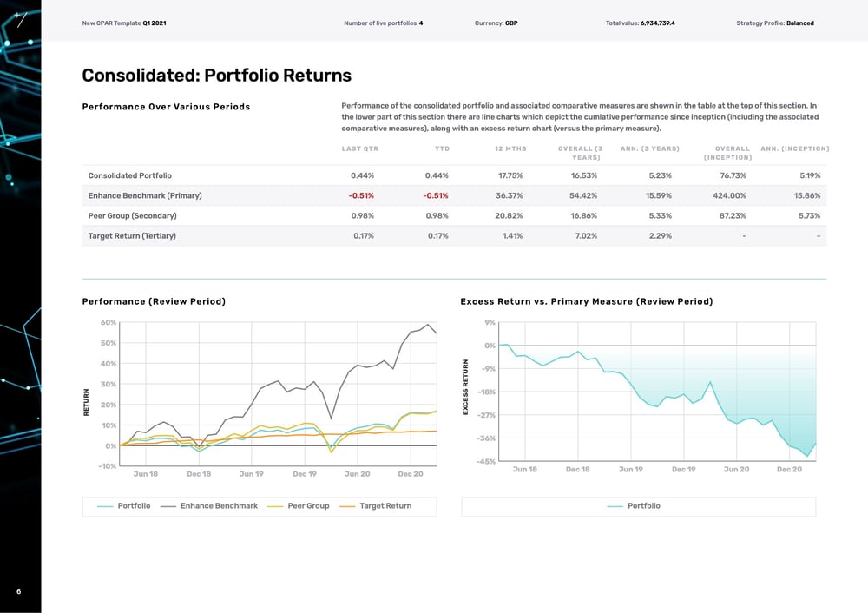Select 'Enhance Benchmark (Primary)' row label

(145, 195)
